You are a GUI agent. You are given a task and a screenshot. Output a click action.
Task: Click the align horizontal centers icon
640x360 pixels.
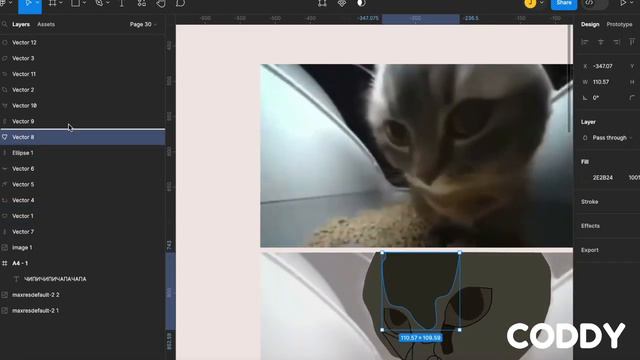tap(601, 42)
